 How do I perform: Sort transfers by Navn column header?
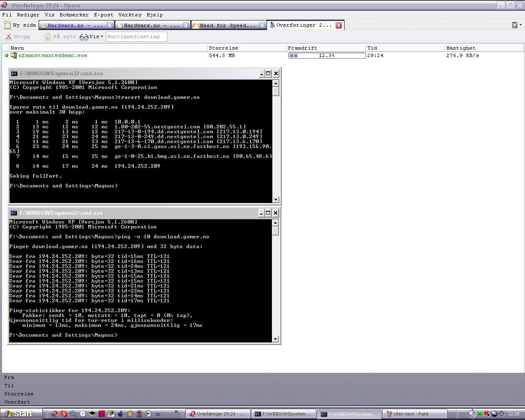108,48
